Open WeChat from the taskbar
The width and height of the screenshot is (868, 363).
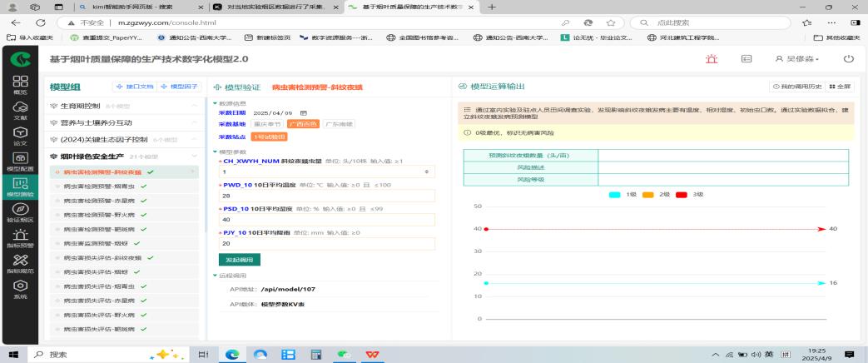[344, 354]
